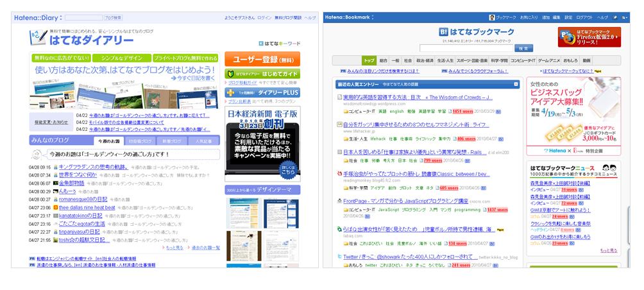Click favicon beside 日本人を苦しめる entry
Image resolution: width=644 pixels, height=290 pixels.
point(340,151)
